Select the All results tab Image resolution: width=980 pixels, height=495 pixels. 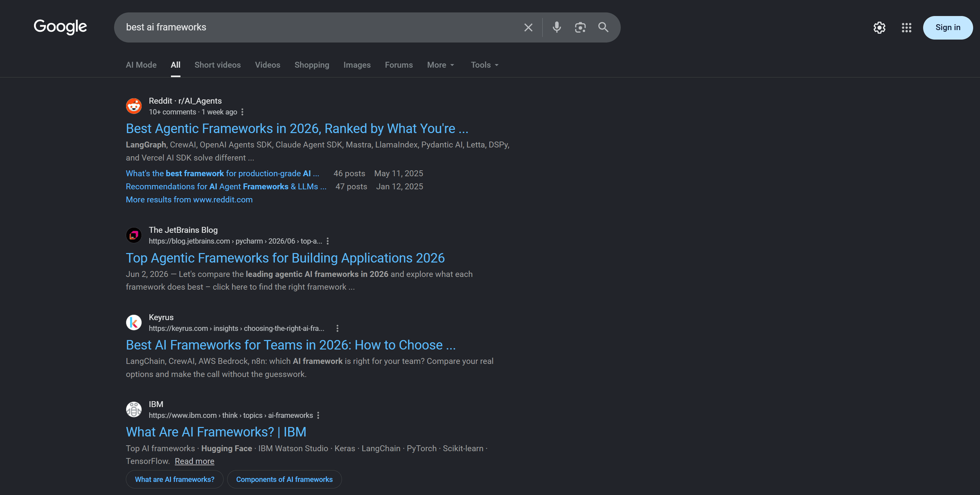point(176,65)
